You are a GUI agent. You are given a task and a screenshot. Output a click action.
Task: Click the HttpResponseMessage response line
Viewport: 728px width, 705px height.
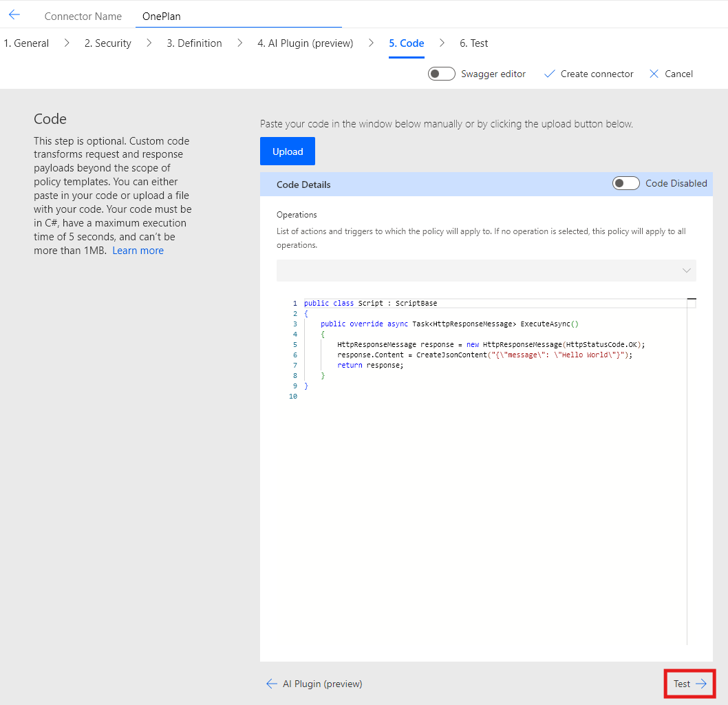click(491, 345)
